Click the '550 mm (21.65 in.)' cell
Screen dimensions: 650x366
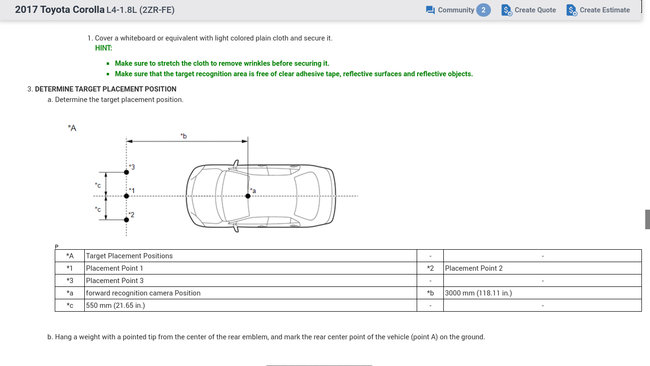250,305
